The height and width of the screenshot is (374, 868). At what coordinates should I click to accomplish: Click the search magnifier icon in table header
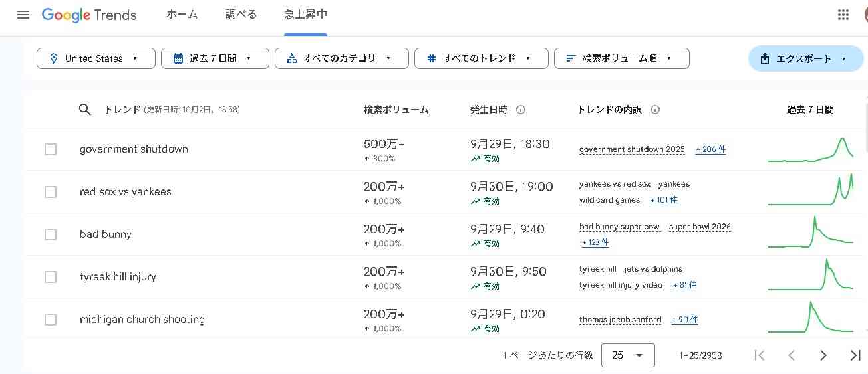[84, 110]
